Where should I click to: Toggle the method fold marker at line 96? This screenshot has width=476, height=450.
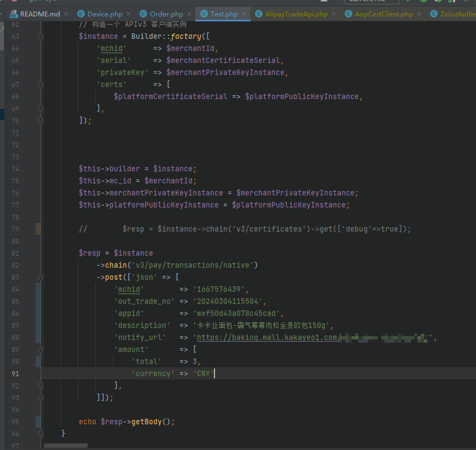coord(40,434)
